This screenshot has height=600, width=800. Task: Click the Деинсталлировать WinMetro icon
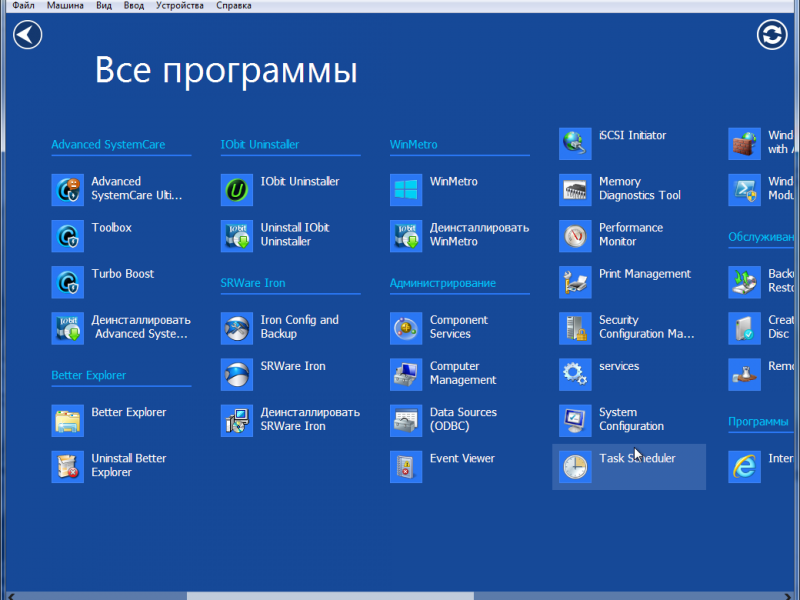[x=406, y=236]
